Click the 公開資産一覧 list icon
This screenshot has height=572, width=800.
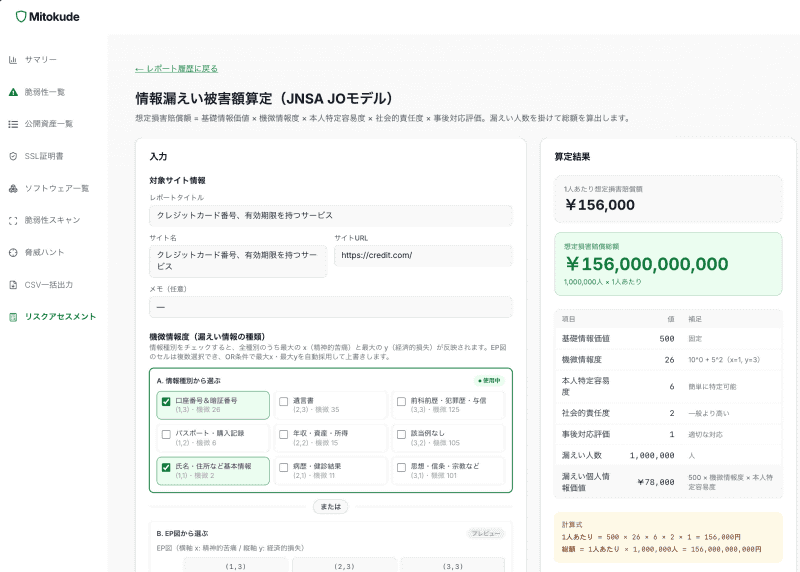13,124
